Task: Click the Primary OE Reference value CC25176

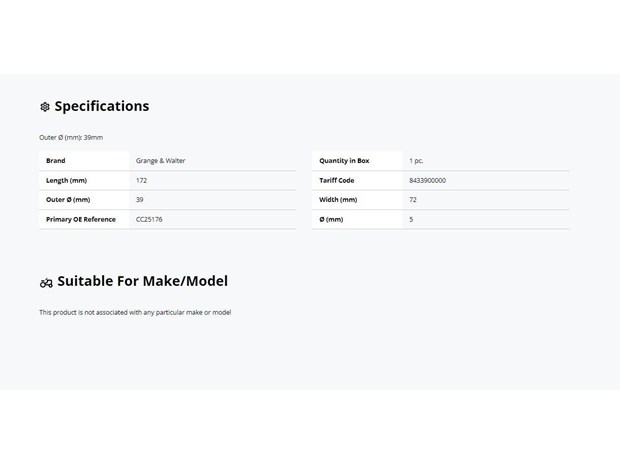Action: [x=149, y=219]
